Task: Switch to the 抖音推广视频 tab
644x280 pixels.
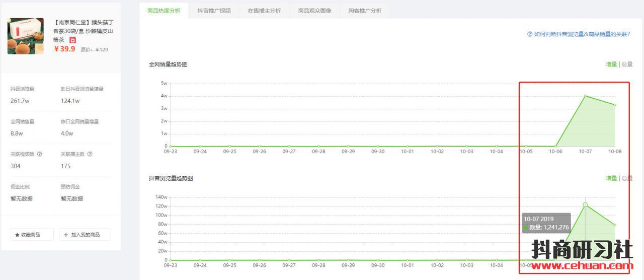Action: [x=214, y=11]
